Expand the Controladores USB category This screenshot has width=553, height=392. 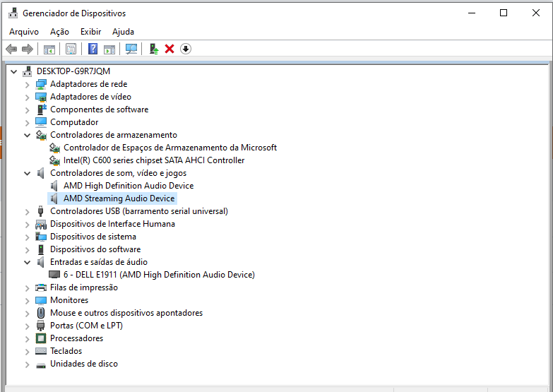click(27, 212)
